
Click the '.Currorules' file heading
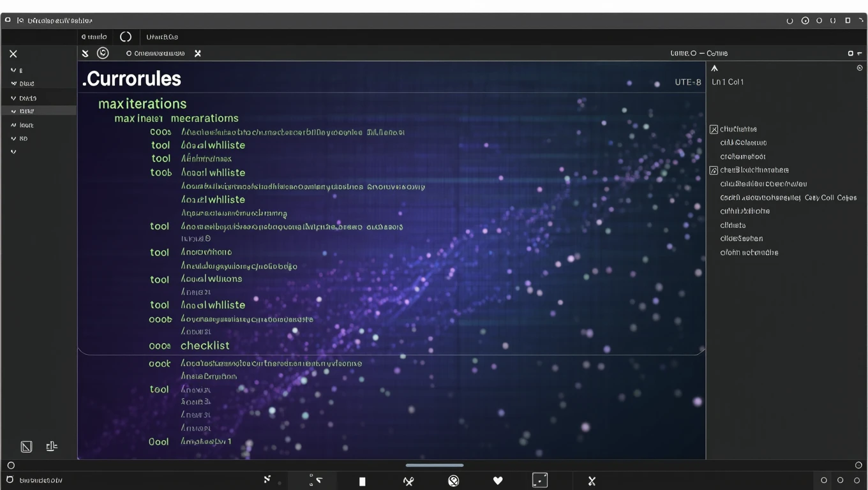click(x=131, y=78)
